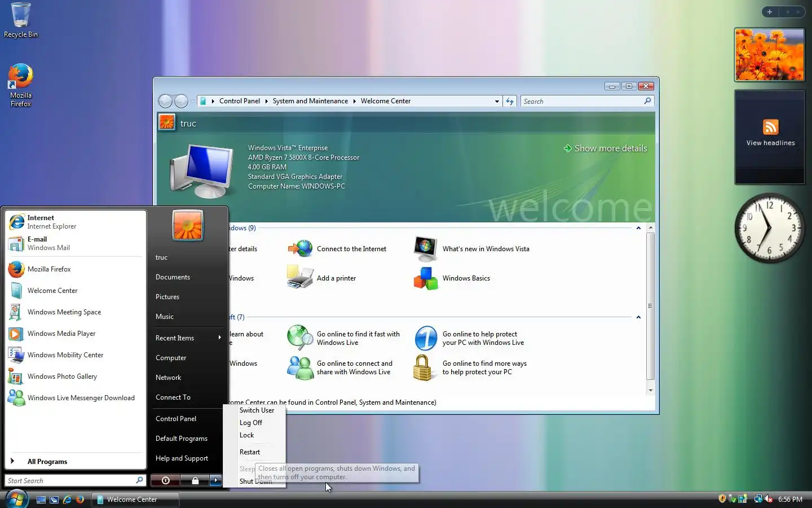Open Recycle Bin desktop icon
The image size is (812, 508).
[x=21, y=20]
